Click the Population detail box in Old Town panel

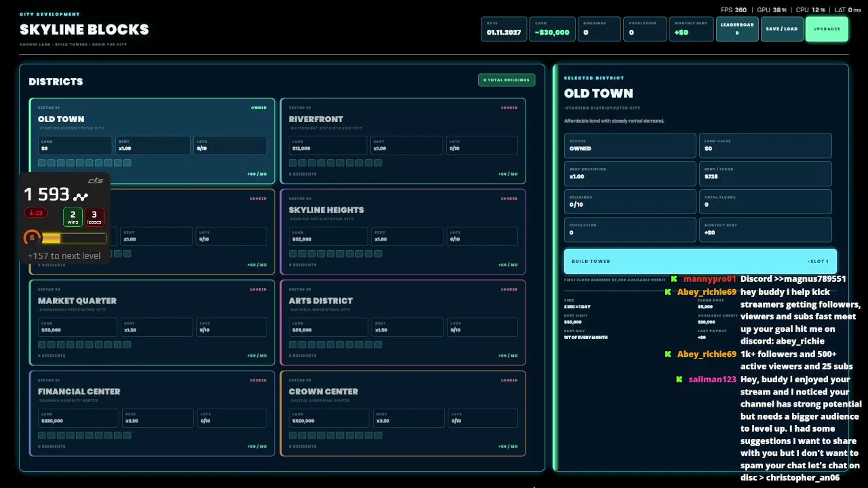click(x=630, y=230)
